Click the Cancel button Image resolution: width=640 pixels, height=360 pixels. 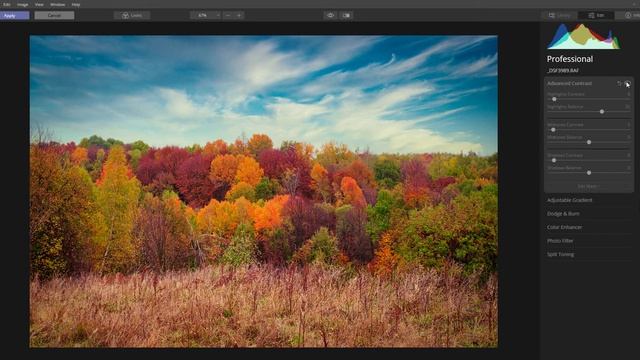coord(54,16)
